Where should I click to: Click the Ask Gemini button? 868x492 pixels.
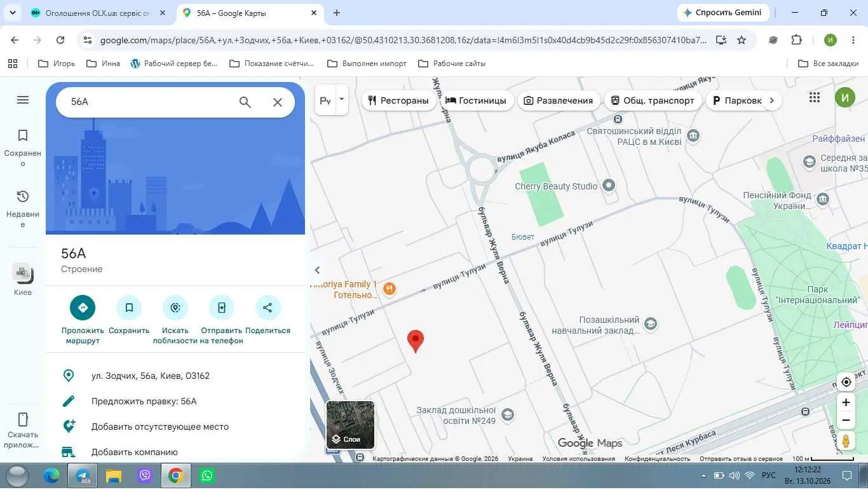(724, 13)
